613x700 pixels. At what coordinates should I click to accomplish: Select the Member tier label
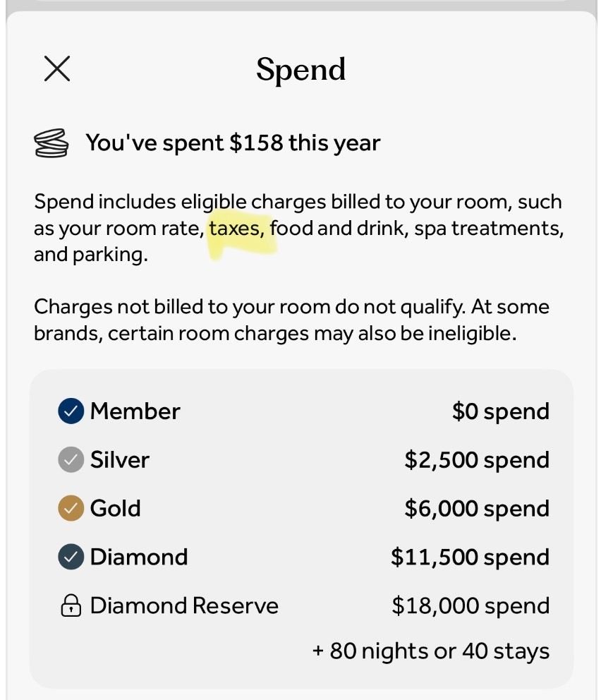[135, 411]
